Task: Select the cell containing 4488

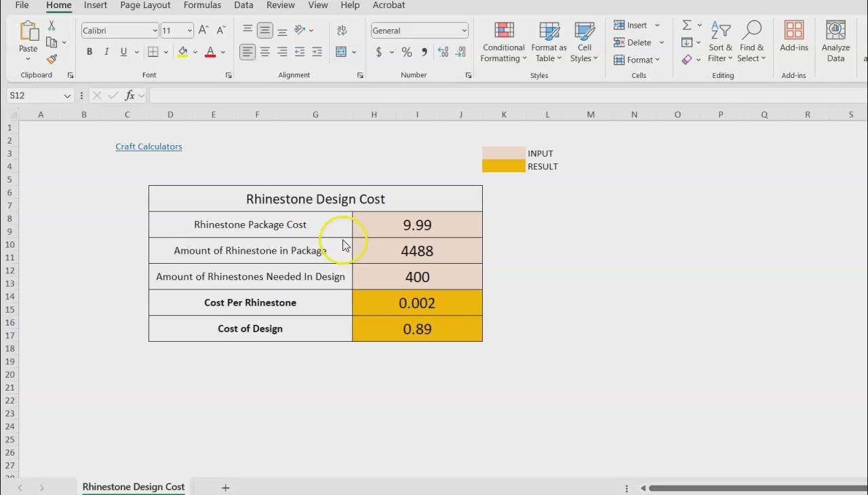Action: point(417,251)
